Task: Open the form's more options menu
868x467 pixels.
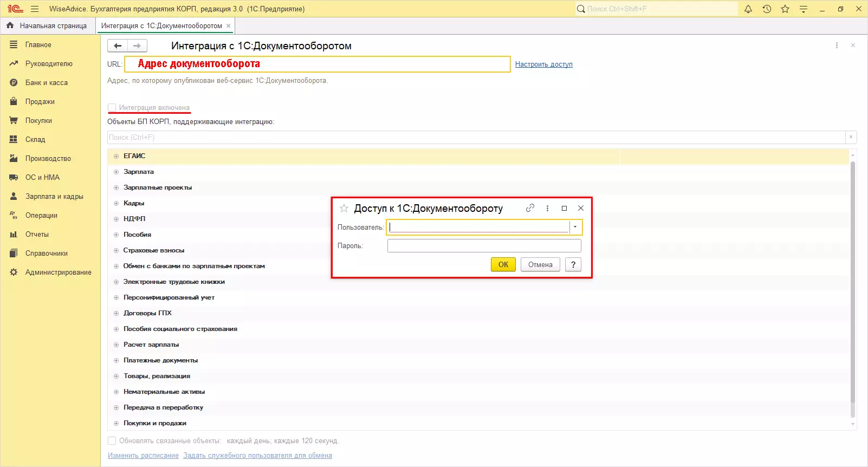Action: (837, 46)
